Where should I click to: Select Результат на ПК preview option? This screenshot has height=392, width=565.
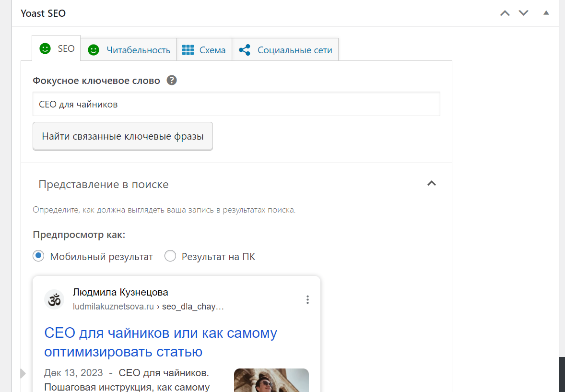tap(170, 256)
